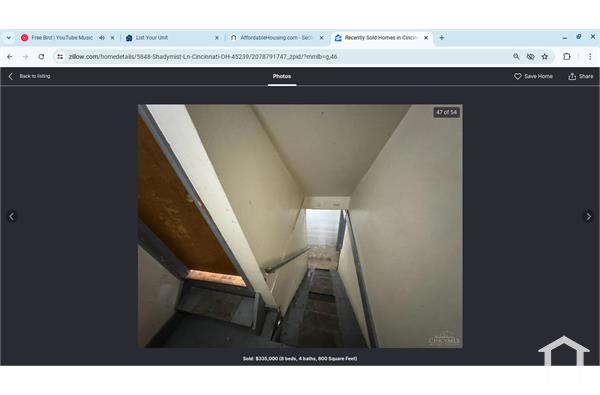Restore down the browser window
The width and height of the screenshot is (600, 395).
[579, 37]
